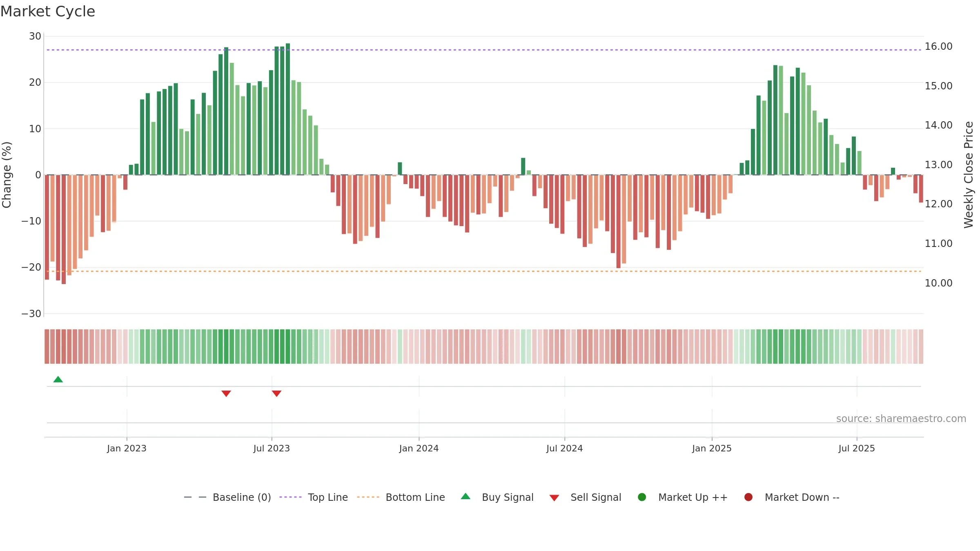Image resolution: width=980 pixels, height=551 pixels.
Task: Click the −30 tick on Change axis
Action: (31, 314)
